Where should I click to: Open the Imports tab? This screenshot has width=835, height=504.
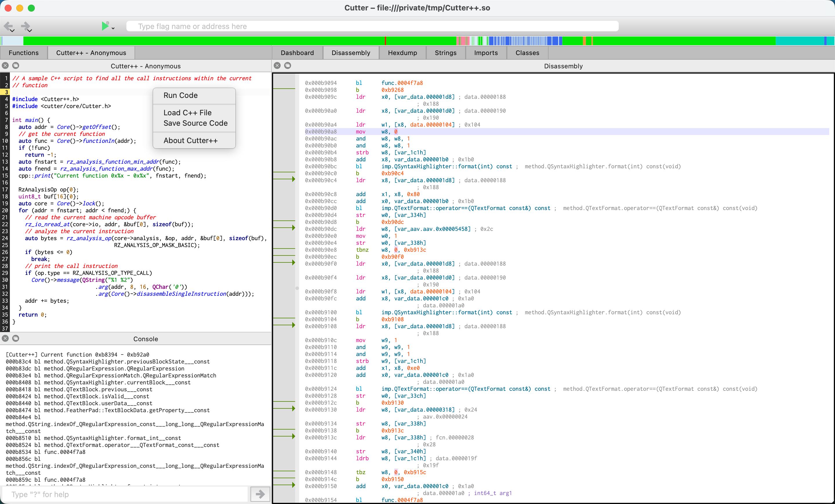tap(486, 53)
